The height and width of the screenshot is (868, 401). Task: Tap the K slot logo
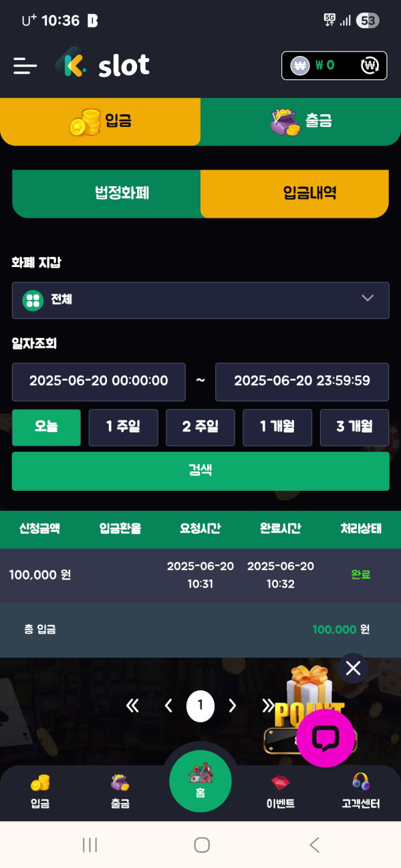coord(103,65)
